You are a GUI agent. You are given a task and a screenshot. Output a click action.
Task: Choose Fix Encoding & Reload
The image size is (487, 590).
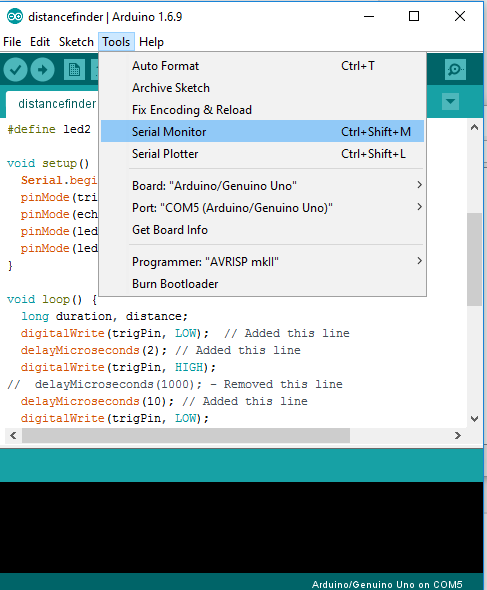coord(262,110)
